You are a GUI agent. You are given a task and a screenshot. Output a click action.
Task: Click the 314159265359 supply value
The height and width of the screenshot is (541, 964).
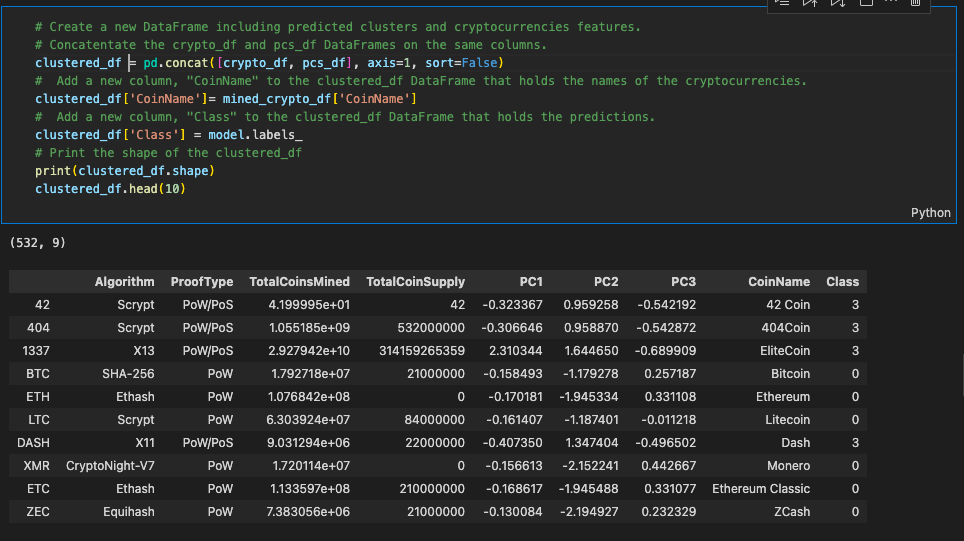click(422, 351)
